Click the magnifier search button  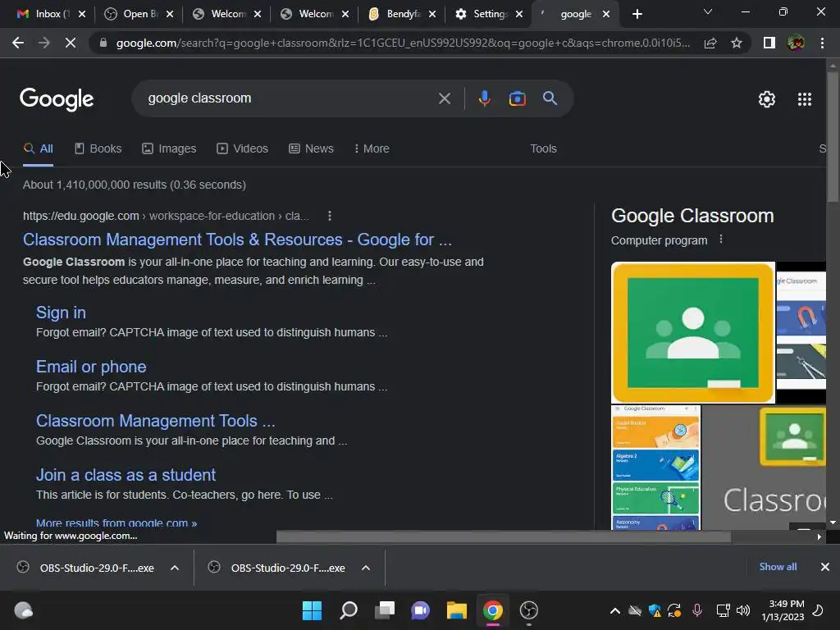click(x=550, y=98)
